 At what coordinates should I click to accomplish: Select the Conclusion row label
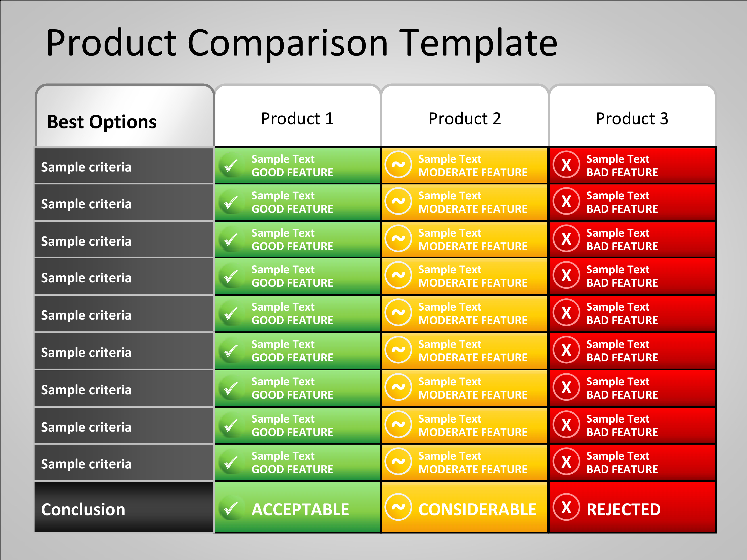click(124, 507)
